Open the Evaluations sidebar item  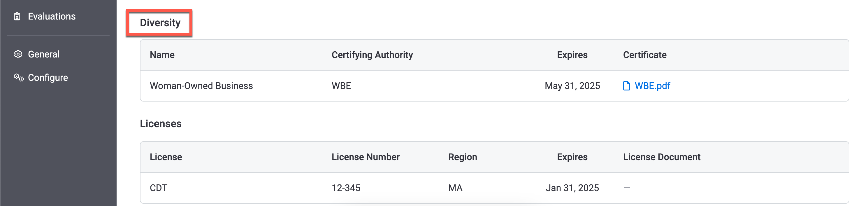click(x=52, y=17)
